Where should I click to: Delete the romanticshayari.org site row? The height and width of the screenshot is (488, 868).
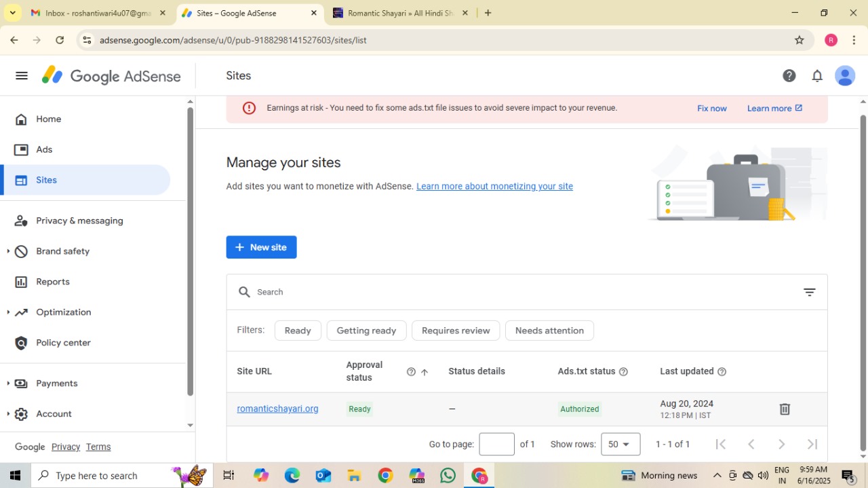(785, 409)
